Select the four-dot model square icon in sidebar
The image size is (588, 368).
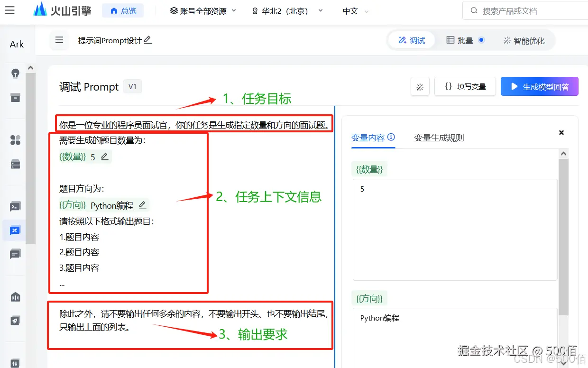16,140
